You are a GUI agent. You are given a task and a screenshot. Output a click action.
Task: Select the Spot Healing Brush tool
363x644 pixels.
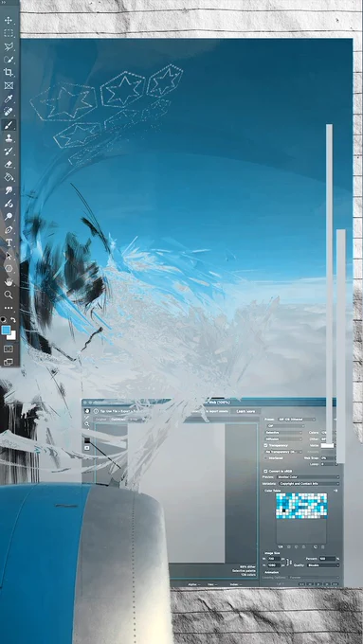(x=9, y=112)
